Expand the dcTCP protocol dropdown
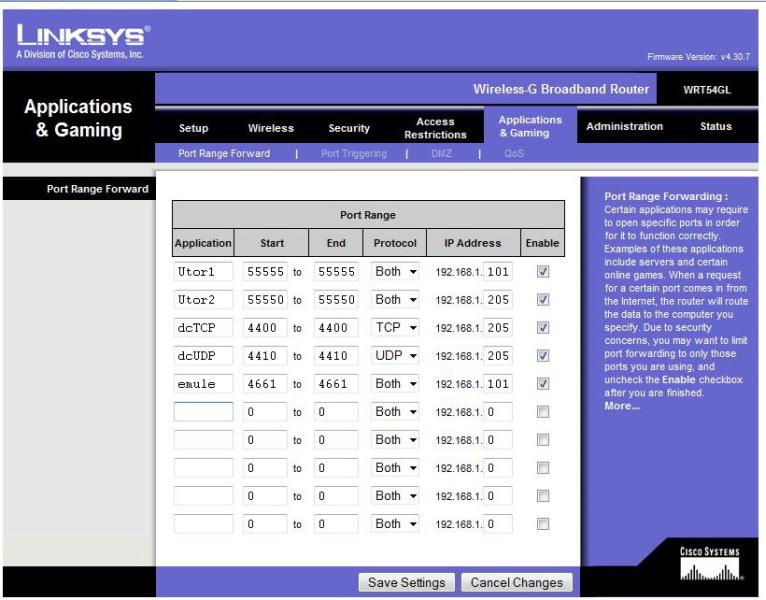 point(395,328)
